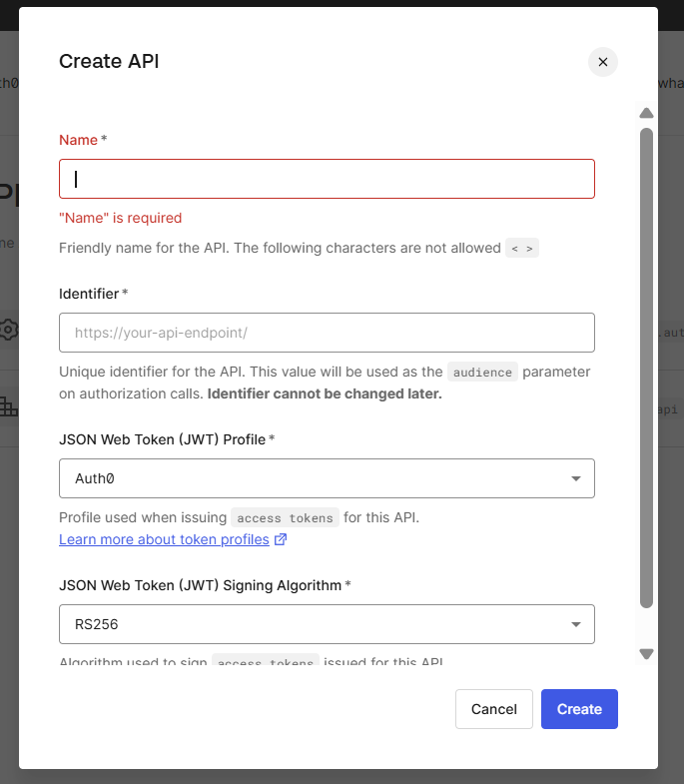The image size is (684, 784).
Task: Click the JWT Signing Algorithm label
Action: point(200,585)
